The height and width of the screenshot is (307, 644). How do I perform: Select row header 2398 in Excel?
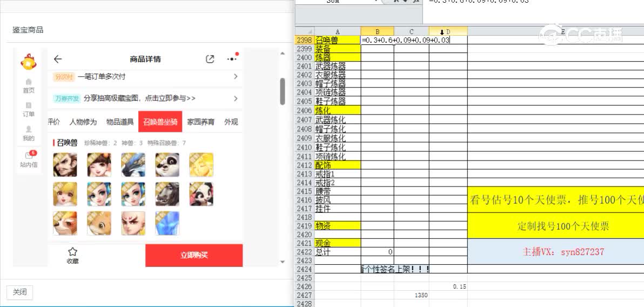pyautogui.click(x=305, y=40)
